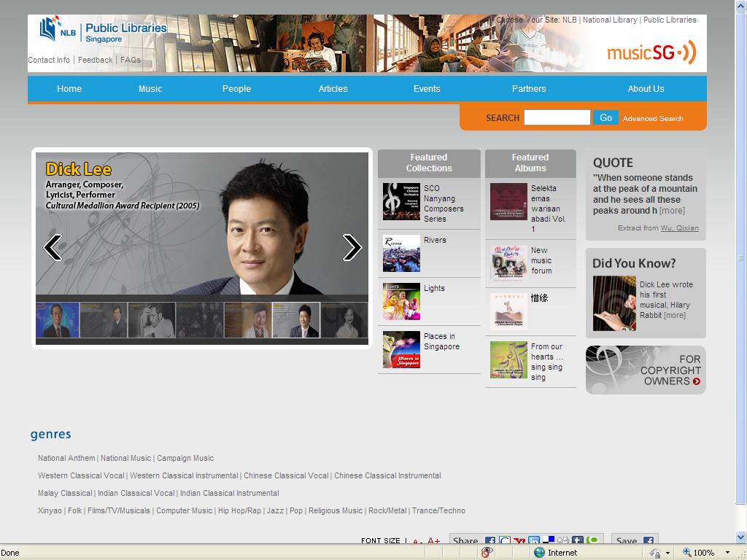Click the red arrow beside For Copyright Owners

pyautogui.click(x=697, y=381)
